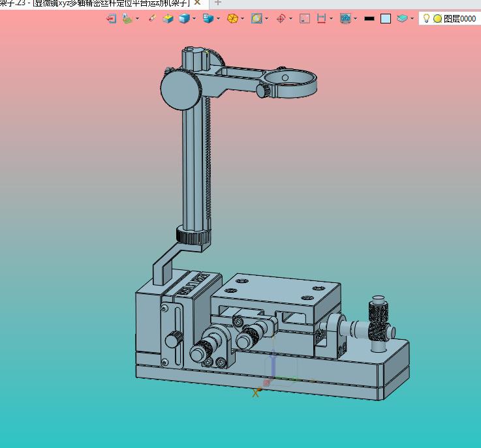
Task: Click the red dimension measure icon
Action: click(321, 19)
